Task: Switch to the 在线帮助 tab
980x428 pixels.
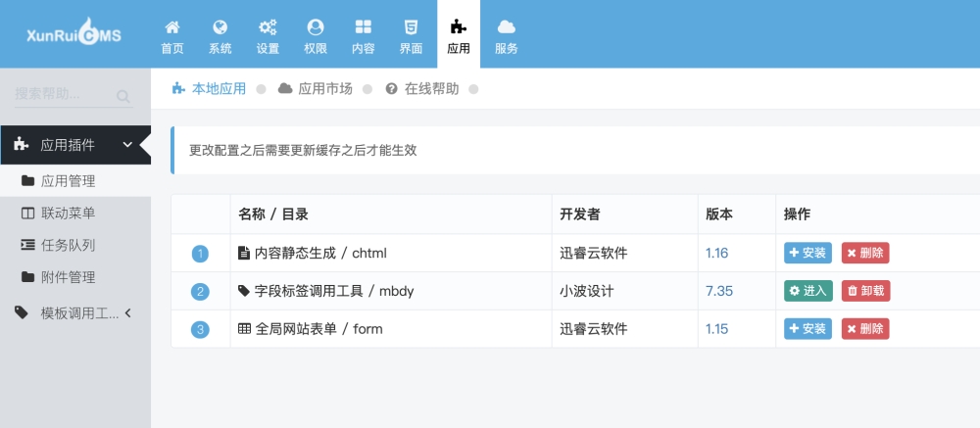Action: pyautogui.click(x=421, y=89)
